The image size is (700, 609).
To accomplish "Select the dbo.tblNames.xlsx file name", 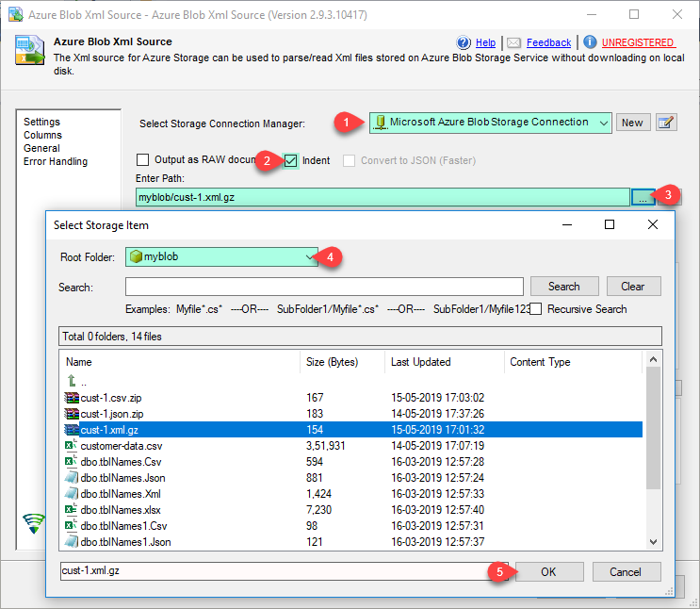I will click(x=121, y=510).
